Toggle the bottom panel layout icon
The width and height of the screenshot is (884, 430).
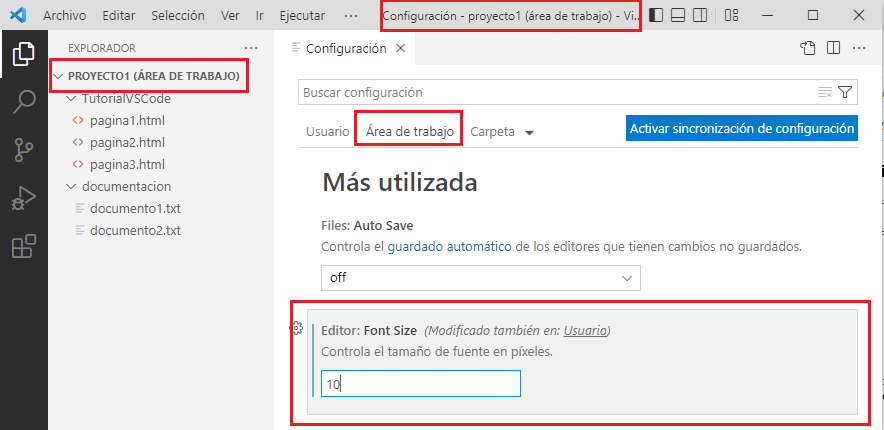(678, 16)
